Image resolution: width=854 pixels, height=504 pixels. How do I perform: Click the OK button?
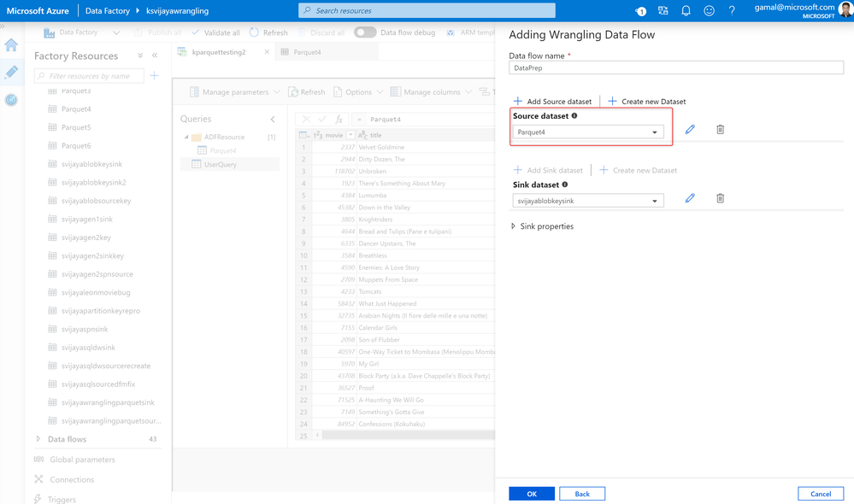point(532,494)
